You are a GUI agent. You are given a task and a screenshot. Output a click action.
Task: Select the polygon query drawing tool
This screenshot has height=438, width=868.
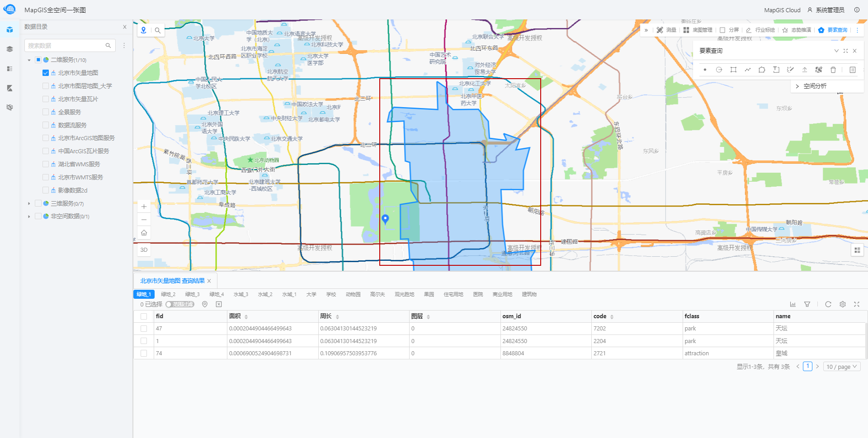pos(762,70)
